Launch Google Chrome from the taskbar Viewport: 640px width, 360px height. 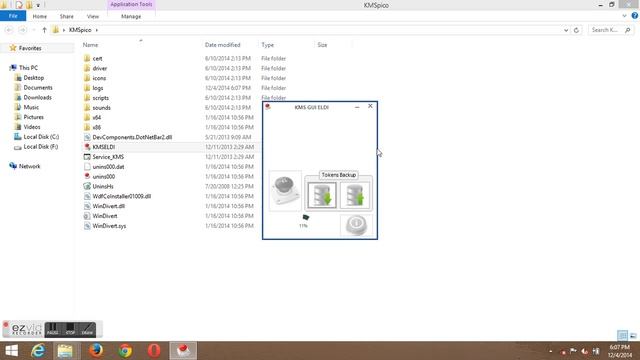coord(125,351)
